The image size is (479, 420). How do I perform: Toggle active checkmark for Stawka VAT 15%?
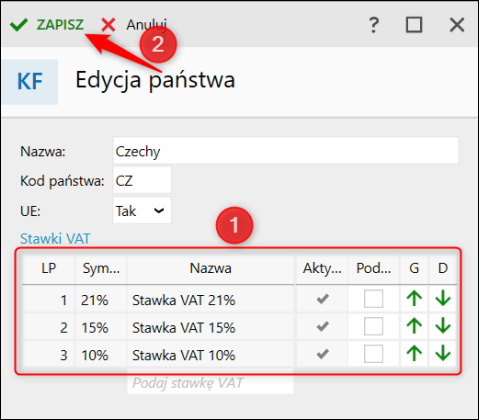point(323,326)
